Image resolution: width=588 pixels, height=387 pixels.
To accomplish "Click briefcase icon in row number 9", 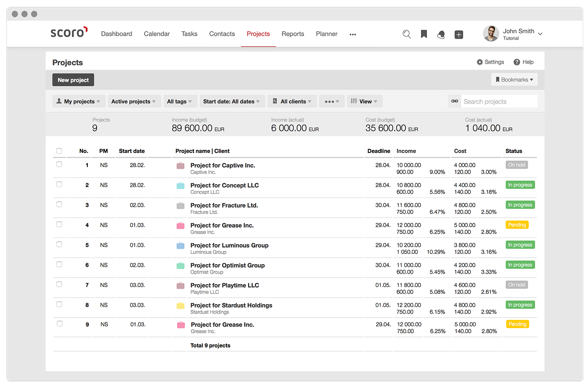I will point(181,325).
